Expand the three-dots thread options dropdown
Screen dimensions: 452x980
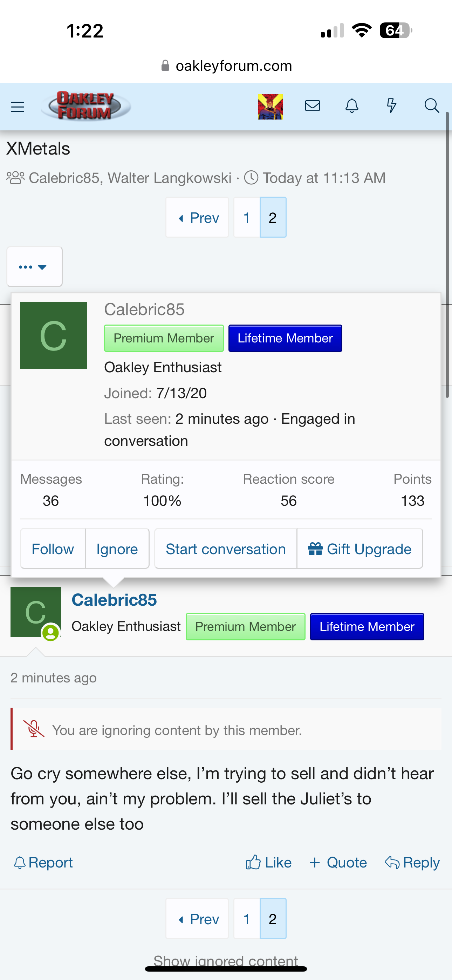tap(34, 267)
